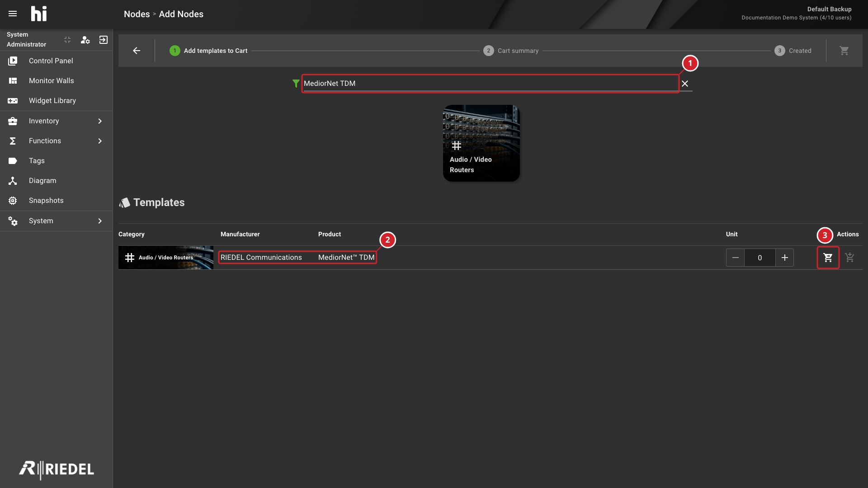Open the hamburger main menu
The image size is (868, 488).
click(13, 14)
